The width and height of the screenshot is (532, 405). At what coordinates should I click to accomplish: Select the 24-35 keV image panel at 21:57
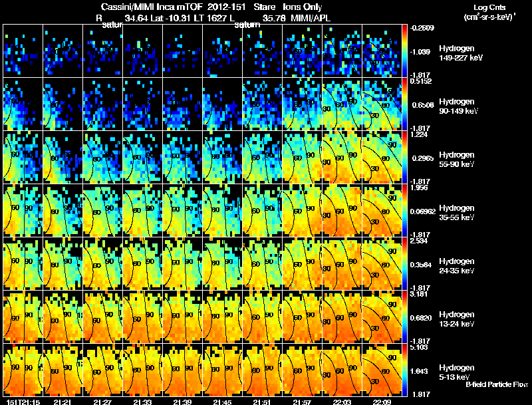point(303,263)
